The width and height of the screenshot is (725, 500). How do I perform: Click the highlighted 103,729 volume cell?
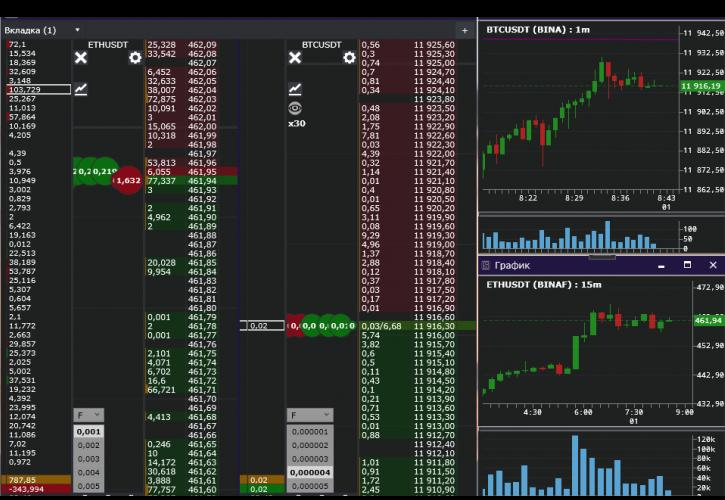coord(39,89)
